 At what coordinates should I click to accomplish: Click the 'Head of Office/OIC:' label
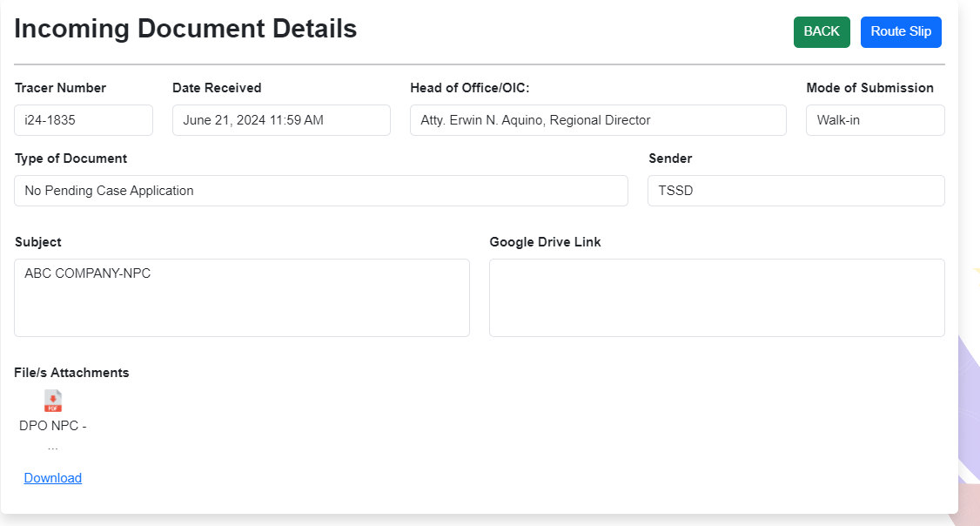(x=470, y=88)
